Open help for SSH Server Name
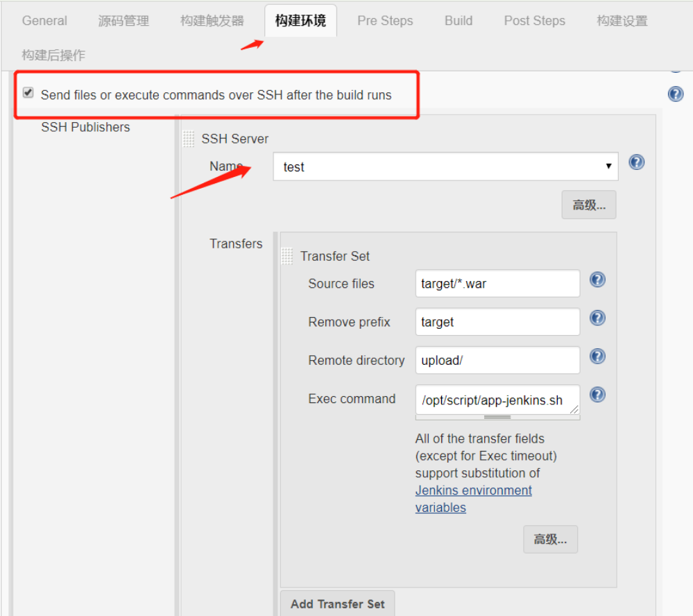The width and height of the screenshot is (693, 616). (636, 162)
